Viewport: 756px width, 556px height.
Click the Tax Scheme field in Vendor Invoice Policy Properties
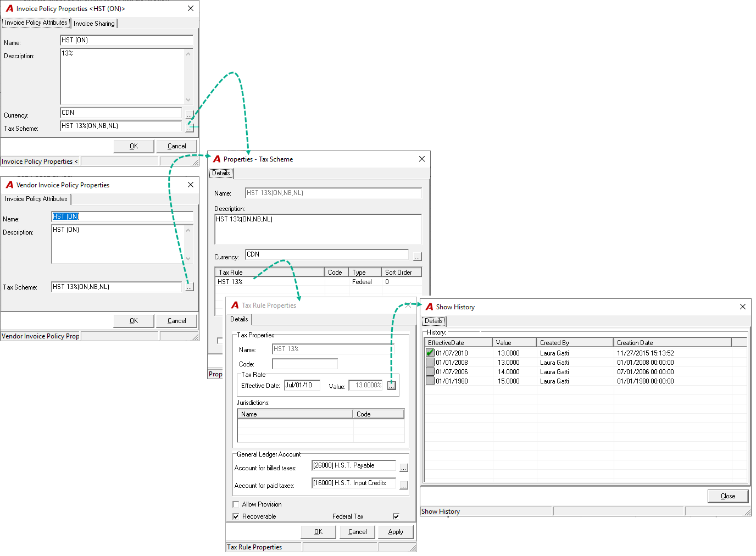click(116, 287)
